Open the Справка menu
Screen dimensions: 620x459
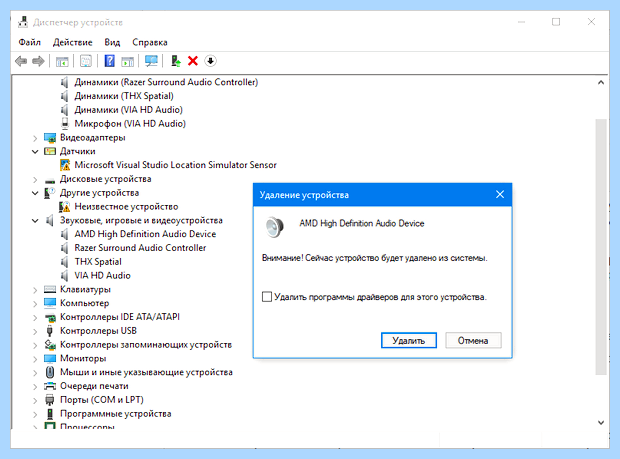point(150,42)
